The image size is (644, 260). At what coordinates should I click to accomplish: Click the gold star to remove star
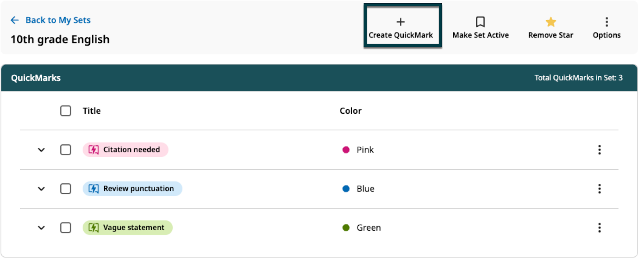click(551, 22)
